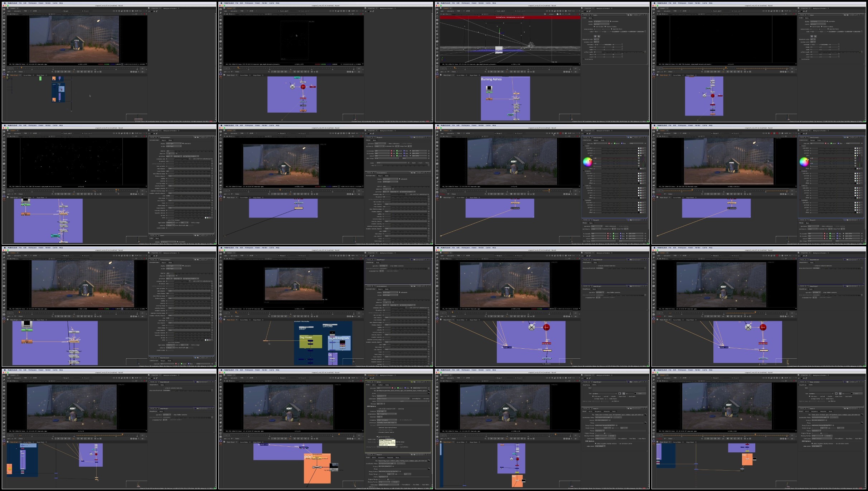
Task: Open Render menu above the wireframe viewer window
Action: point(481,3)
